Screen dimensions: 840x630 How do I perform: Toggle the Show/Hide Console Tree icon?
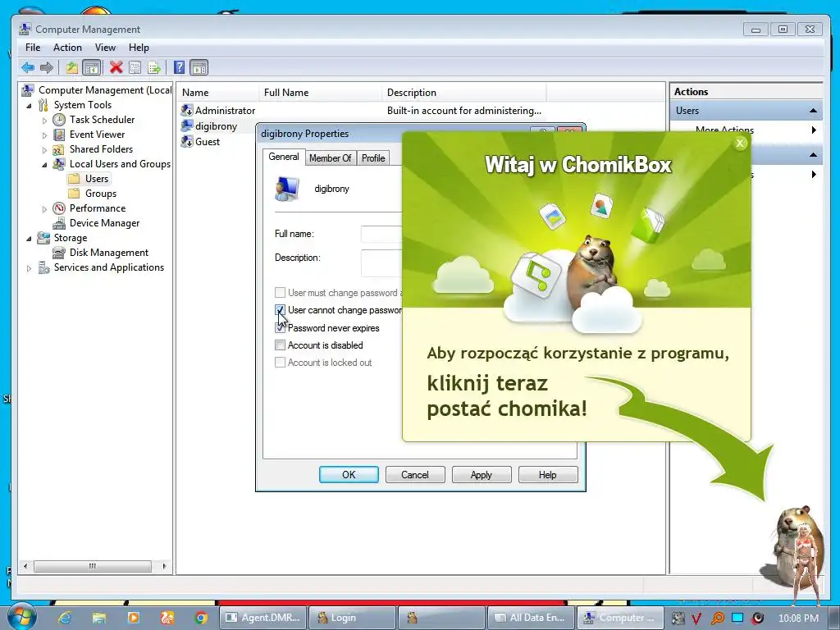92,67
